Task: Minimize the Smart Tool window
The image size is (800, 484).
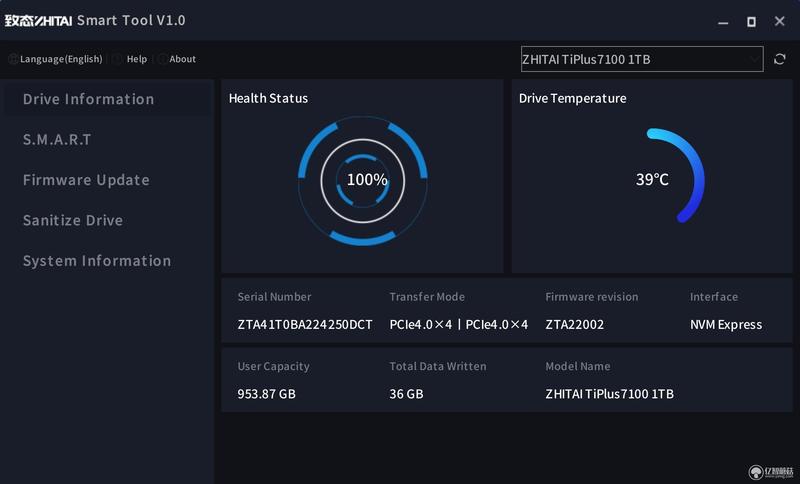Action: pos(723,22)
